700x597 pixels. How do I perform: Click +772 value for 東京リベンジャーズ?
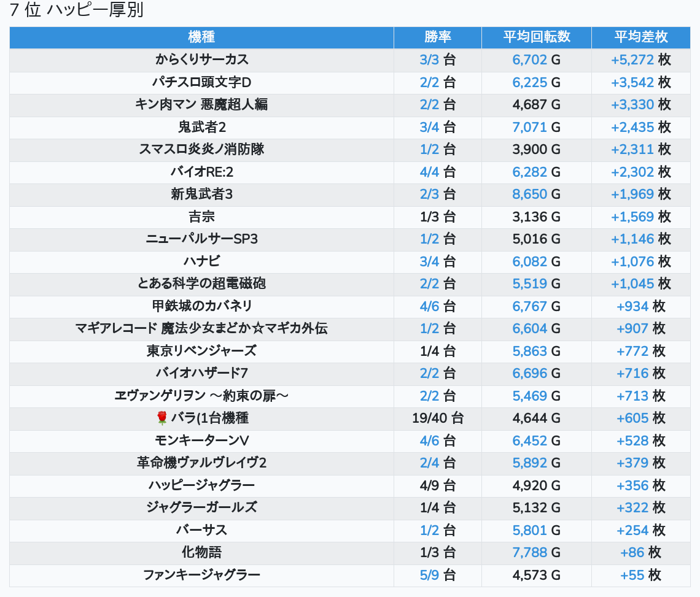632,351
